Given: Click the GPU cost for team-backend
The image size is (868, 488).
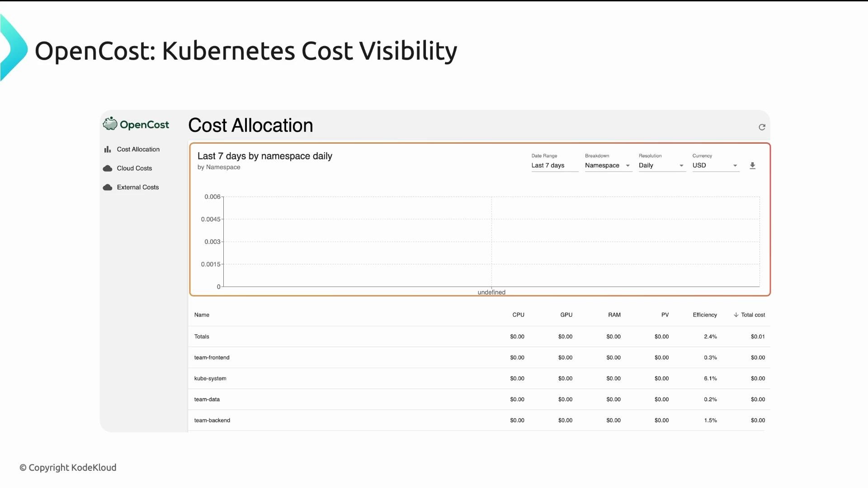Looking at the screenshot, I should [565, 420].
